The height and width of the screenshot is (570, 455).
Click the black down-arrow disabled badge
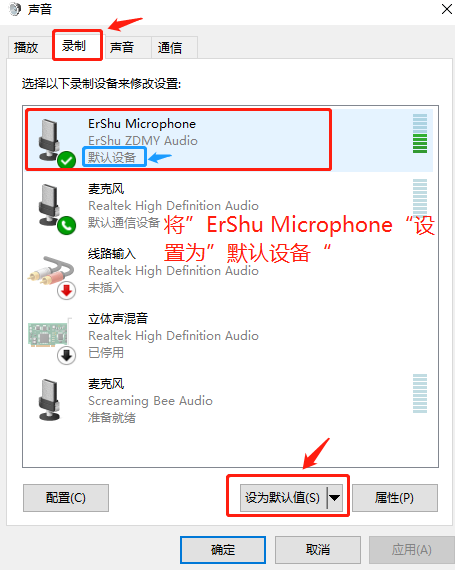66,356
